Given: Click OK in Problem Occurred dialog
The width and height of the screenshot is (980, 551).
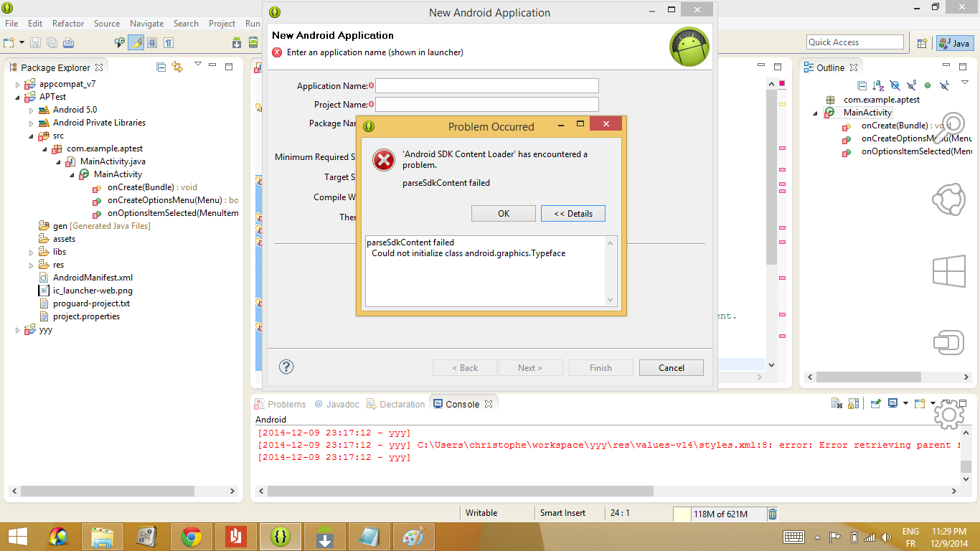Looking at the screenshot, I should click(x=504, y=213).
